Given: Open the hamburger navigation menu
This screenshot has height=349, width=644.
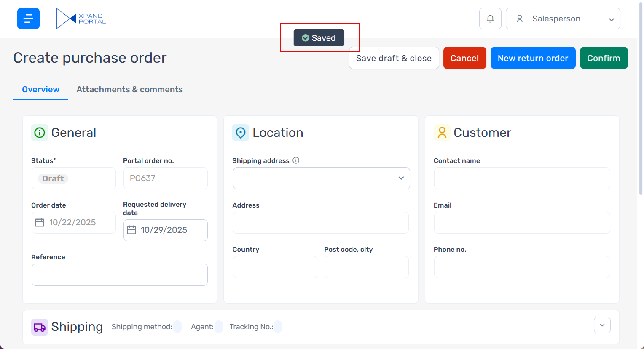Looking at the screenshot, I should coord(28,19).
